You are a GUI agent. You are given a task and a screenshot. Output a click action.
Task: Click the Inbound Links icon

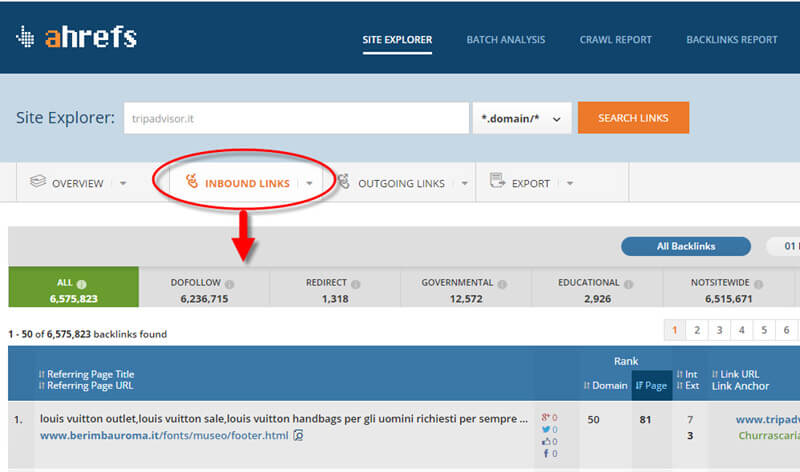[192, 181]
